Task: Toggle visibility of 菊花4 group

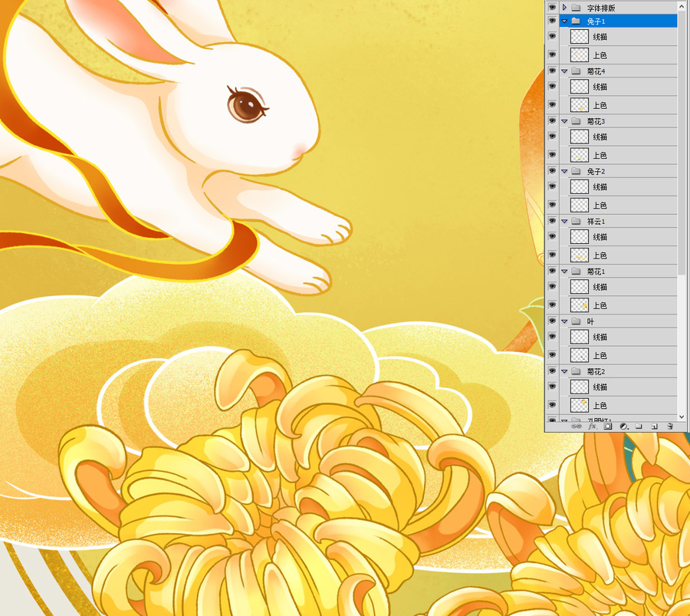Action: click(x=552, y=71)
